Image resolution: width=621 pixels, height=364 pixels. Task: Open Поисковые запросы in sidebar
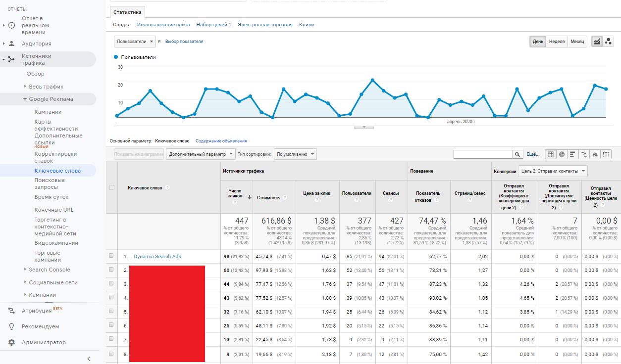(x=50, y=183)
